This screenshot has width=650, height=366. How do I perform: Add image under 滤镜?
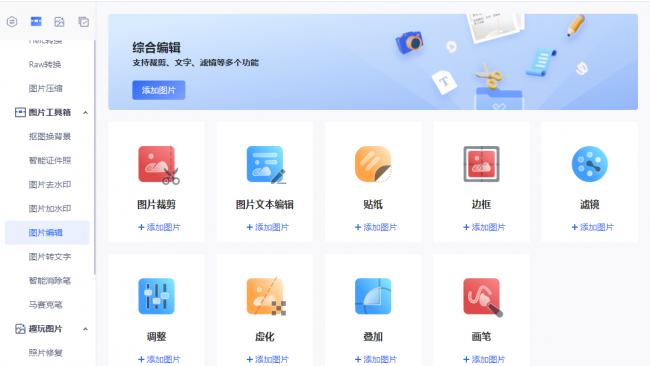(592, 227)
